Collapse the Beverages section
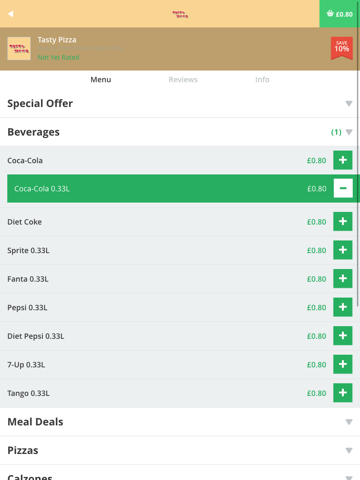360x480 pixels. [x=180, y=132]
